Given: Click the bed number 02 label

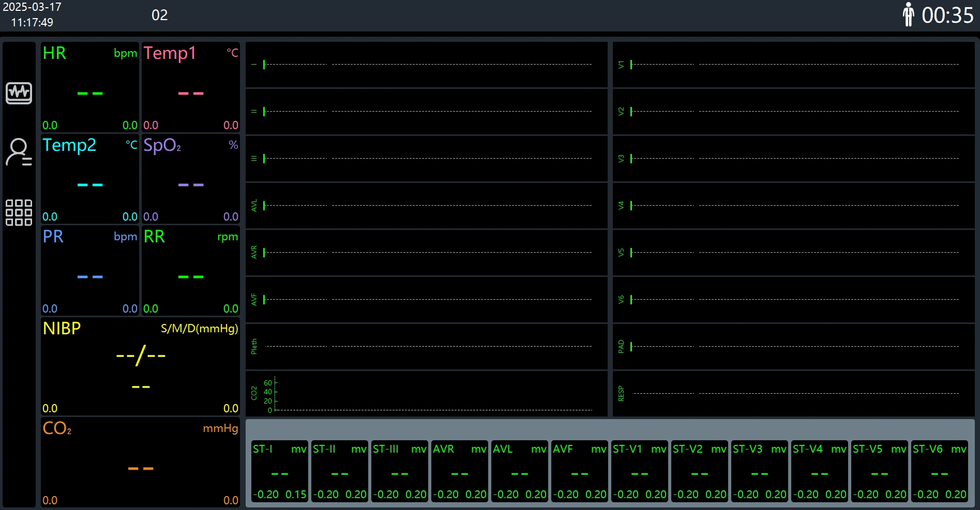Looking at the screenshot, I should [x=159, y=16].
